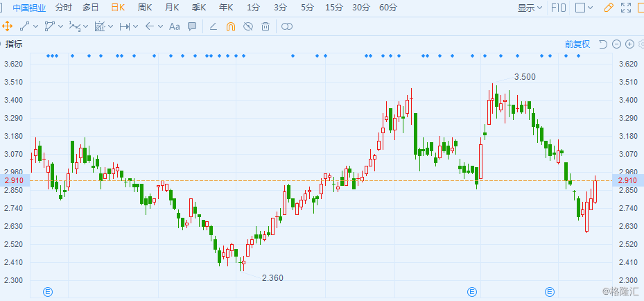Click the magnet snap icon
644x301 pixels.
pyautogui.click(x=230, y=26)
